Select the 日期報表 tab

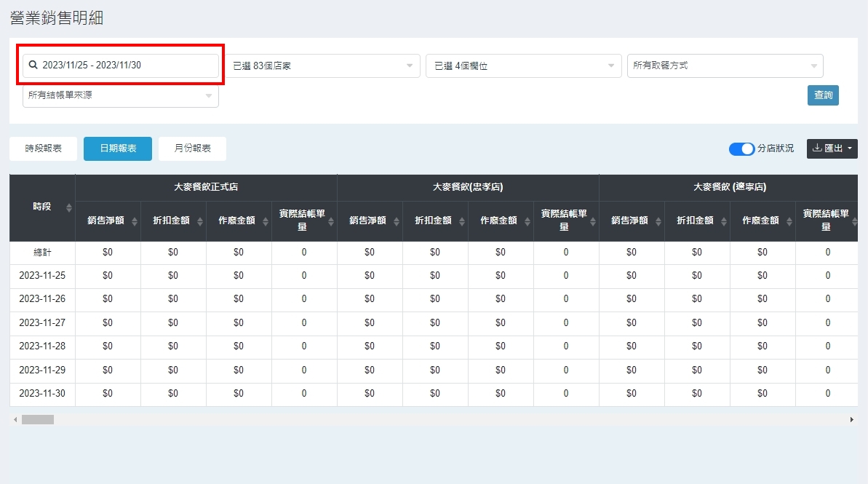click(118, 148)
